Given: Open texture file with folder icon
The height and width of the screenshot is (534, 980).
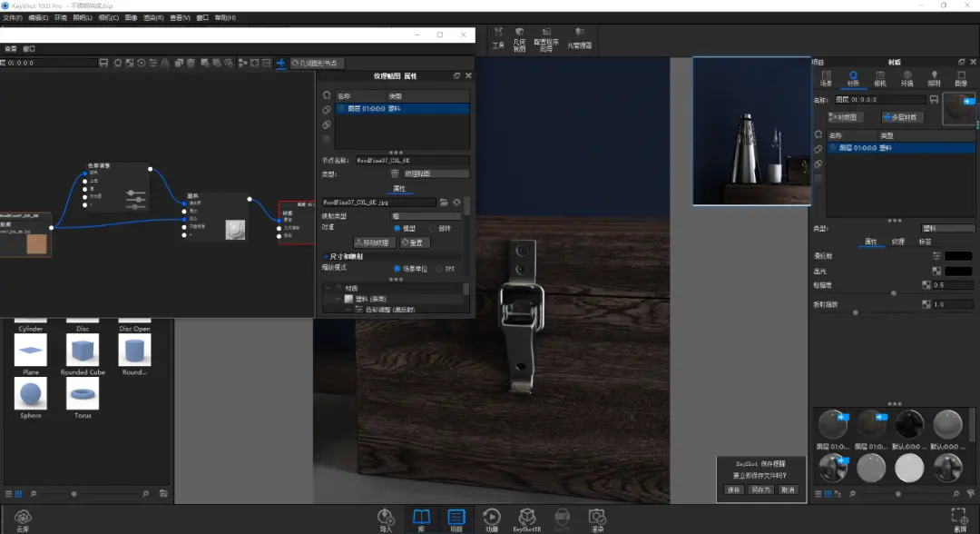Looking at the screenshot, I should point(444,203).
